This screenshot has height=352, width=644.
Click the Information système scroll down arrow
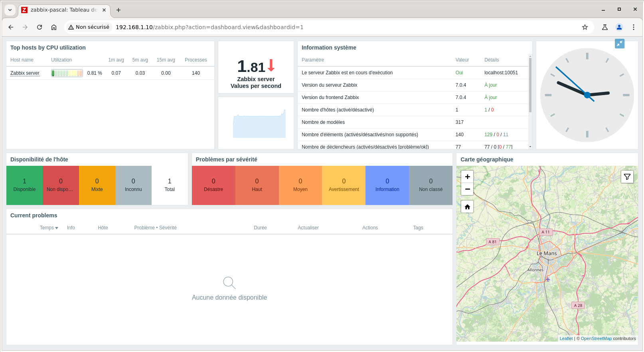pyautogui.click(x=530, y=147)
